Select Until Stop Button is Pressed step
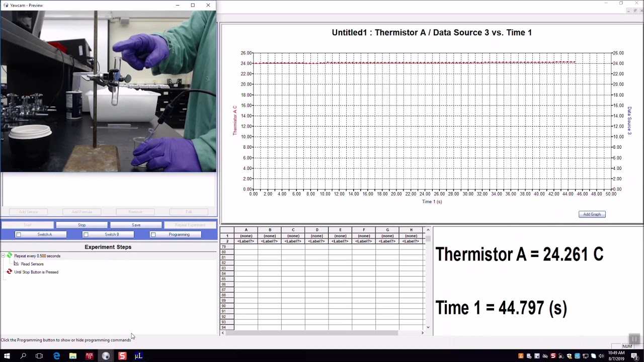 [x=36, y=272]
